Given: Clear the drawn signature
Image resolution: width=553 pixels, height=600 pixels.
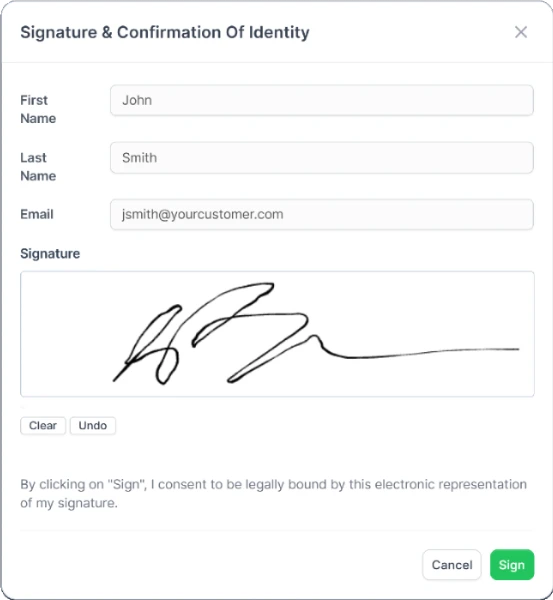Looking at the screenshot, I should (43, 426).
